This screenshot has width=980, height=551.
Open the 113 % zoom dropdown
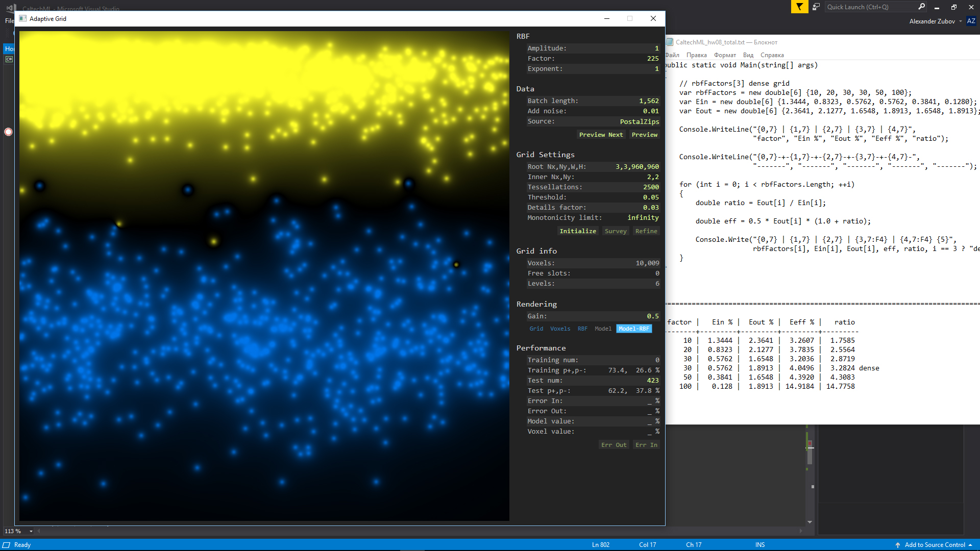coord(31,531)
